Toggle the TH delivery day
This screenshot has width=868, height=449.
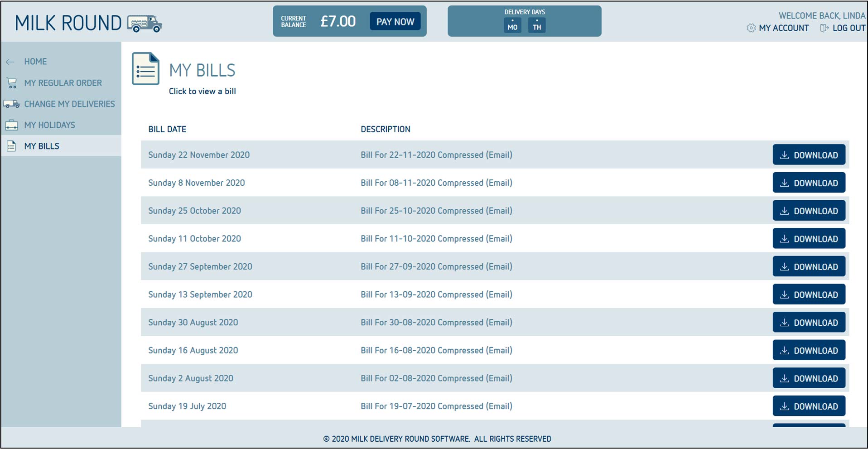537,26
